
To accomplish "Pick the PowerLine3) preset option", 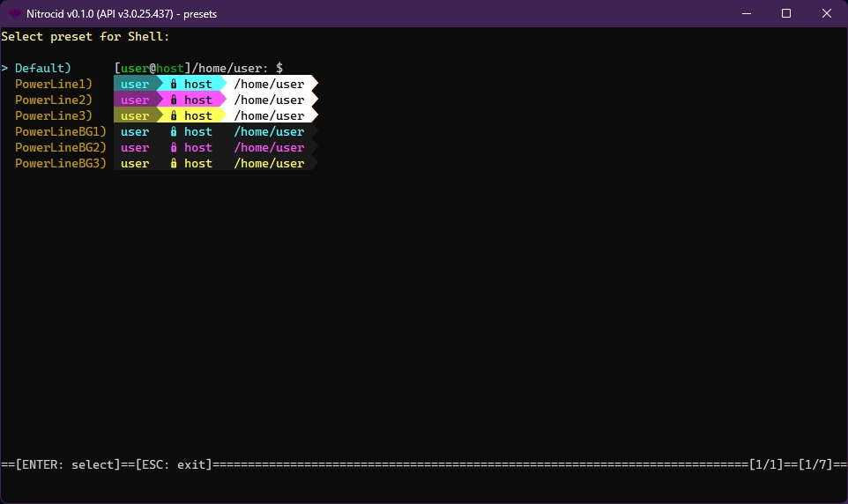I will pos(53,116).
